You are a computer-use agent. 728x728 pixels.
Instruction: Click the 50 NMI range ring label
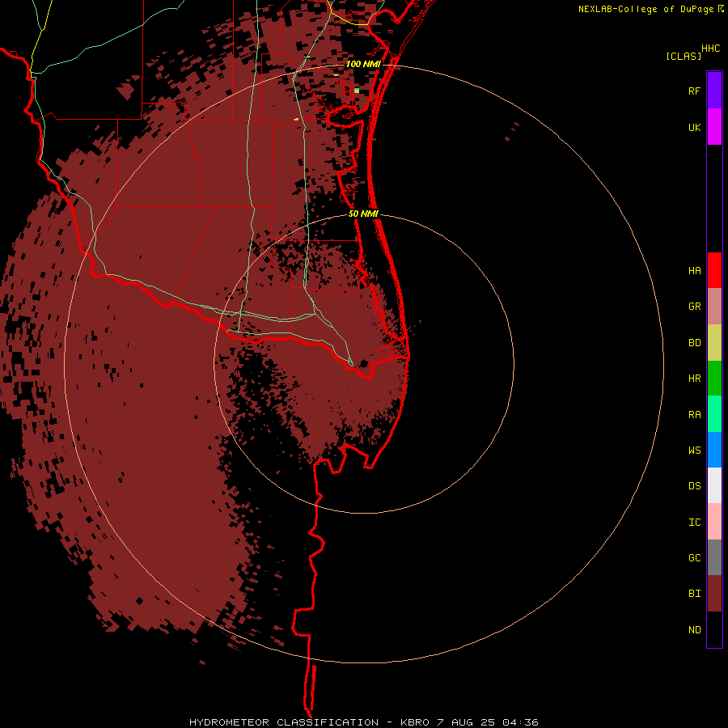363,214
